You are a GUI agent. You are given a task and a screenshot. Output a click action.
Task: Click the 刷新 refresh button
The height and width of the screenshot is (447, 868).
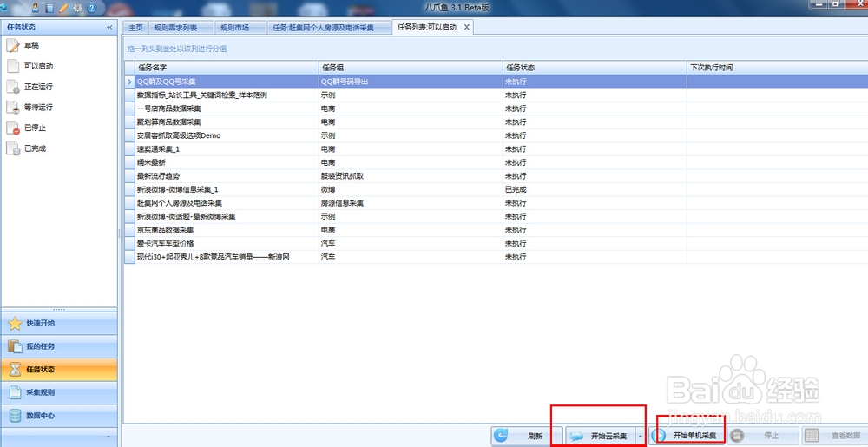(x=527, y=436)
